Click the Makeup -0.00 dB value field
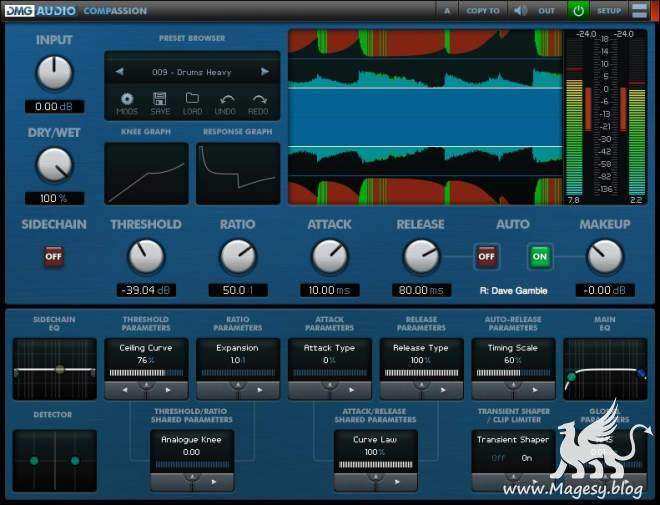660x505 pixels. [605, 290]
